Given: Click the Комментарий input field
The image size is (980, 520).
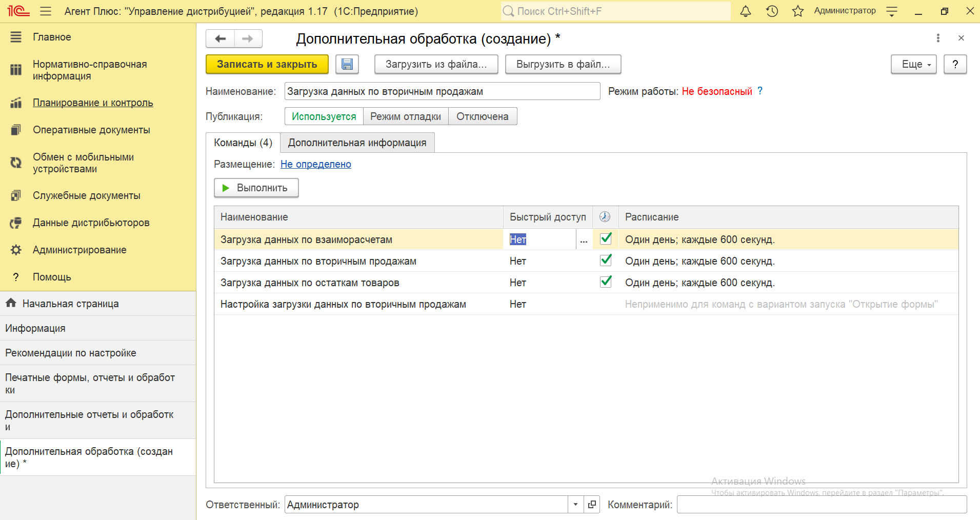Looking at the screenshot, I should (822, 505).
